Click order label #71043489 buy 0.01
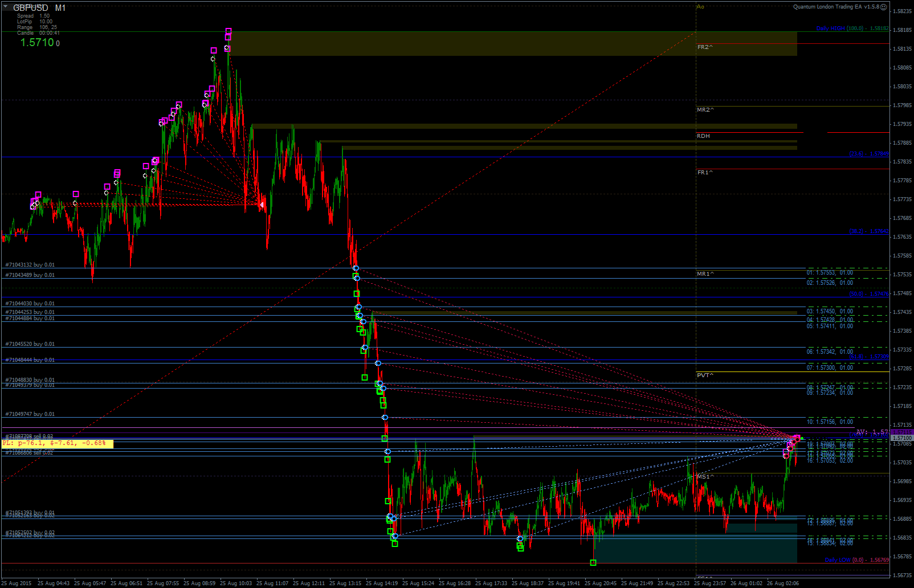 pyautogui.click(x=30, y=275)
